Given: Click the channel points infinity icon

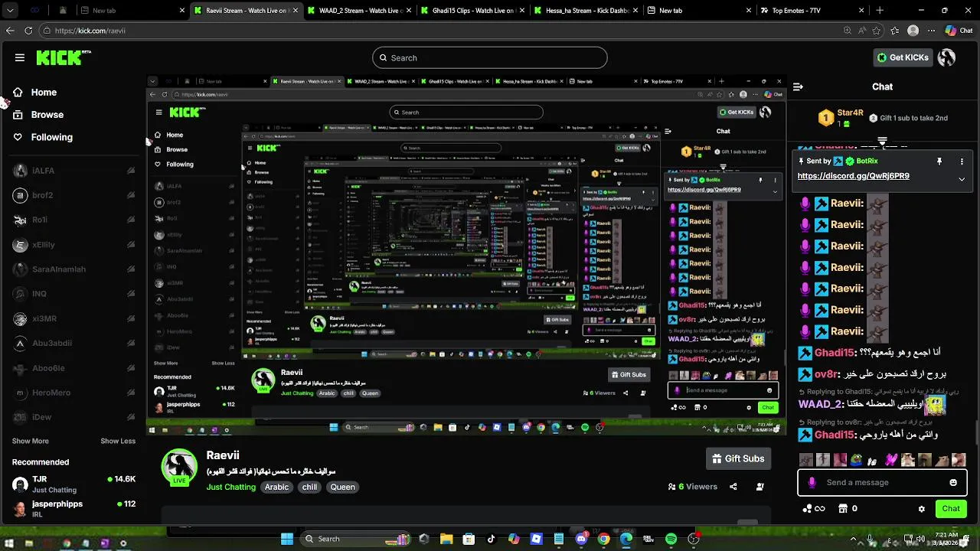Looking at the screenshot, I should (x=813, y=509).
